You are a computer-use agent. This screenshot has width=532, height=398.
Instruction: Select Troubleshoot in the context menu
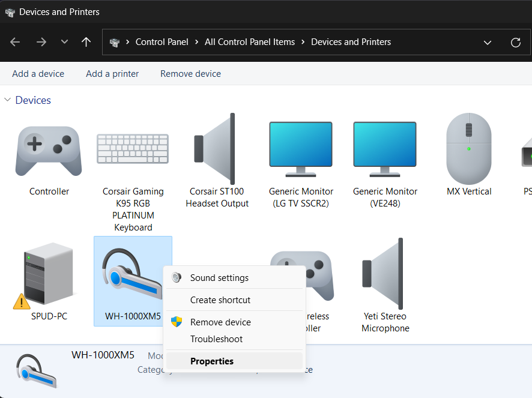[216, 339]
